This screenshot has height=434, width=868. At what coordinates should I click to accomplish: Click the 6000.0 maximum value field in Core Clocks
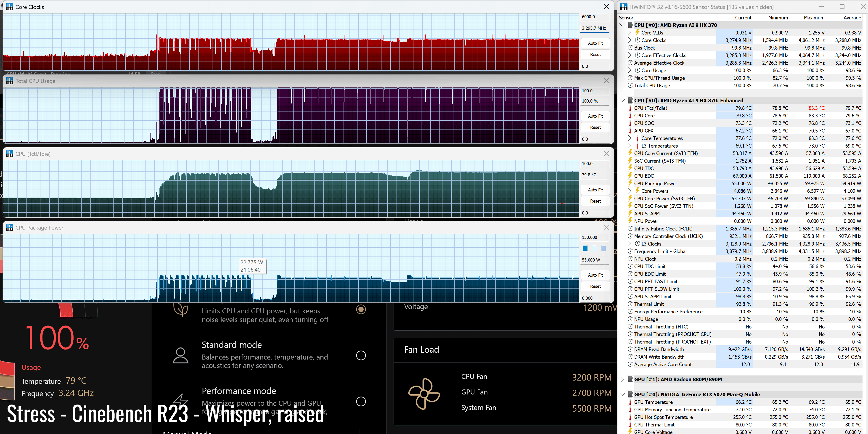point(595,17)
